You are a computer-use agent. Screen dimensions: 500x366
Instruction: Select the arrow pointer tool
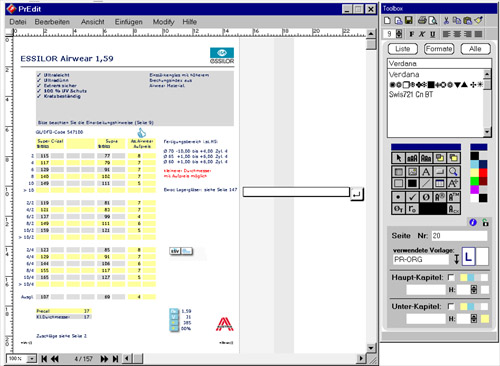click(398, 158)
